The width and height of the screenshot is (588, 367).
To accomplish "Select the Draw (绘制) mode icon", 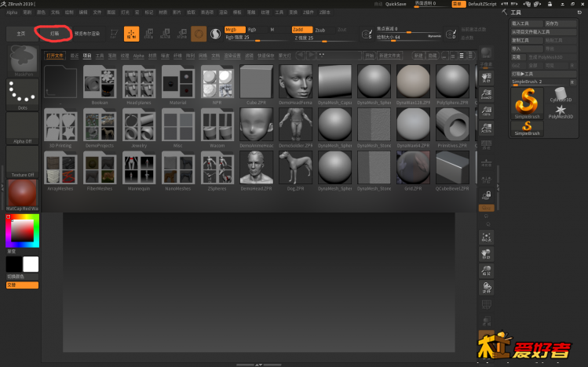I will pyautogui.click(x=131, y=34).
